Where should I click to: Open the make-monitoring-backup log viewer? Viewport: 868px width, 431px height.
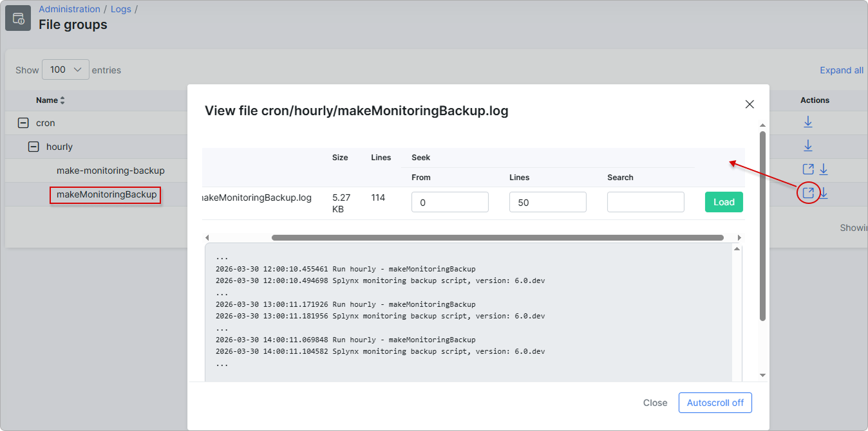(x=808, y=169)
